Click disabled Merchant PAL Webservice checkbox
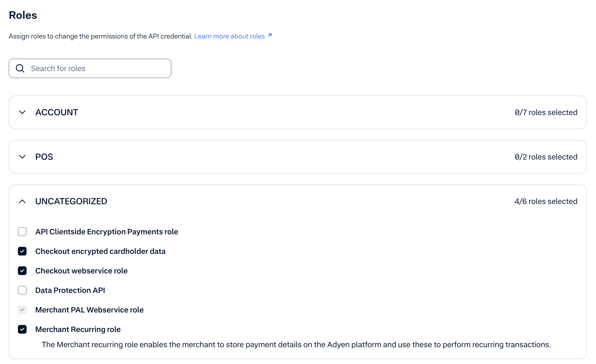Image resolution: width=596 pixels, height=364 pixels. click(22, 310)
